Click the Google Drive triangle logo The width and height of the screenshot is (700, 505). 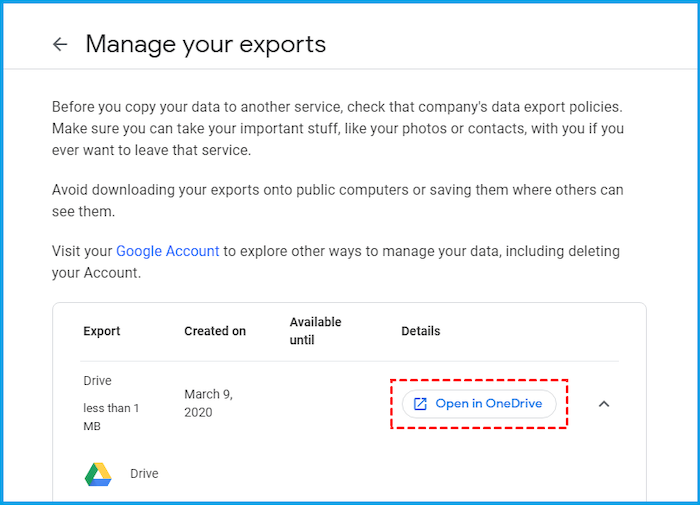tap(98, 473)
